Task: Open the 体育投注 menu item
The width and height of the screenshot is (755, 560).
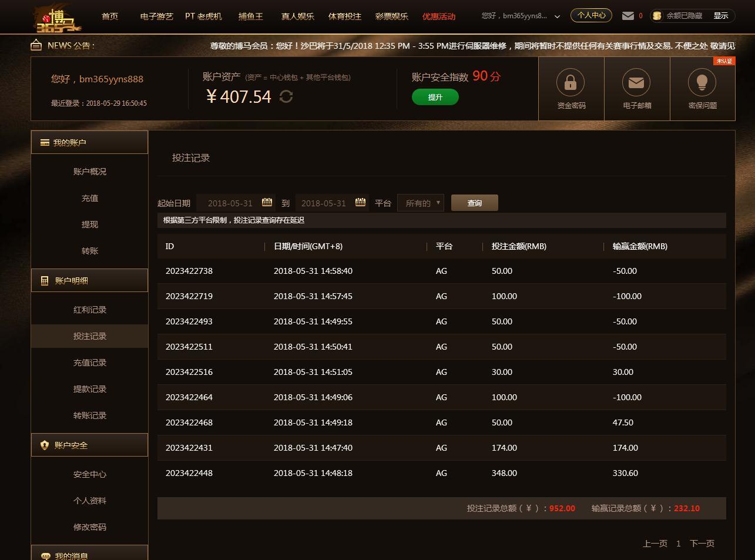Action: [x=345, y=16]
